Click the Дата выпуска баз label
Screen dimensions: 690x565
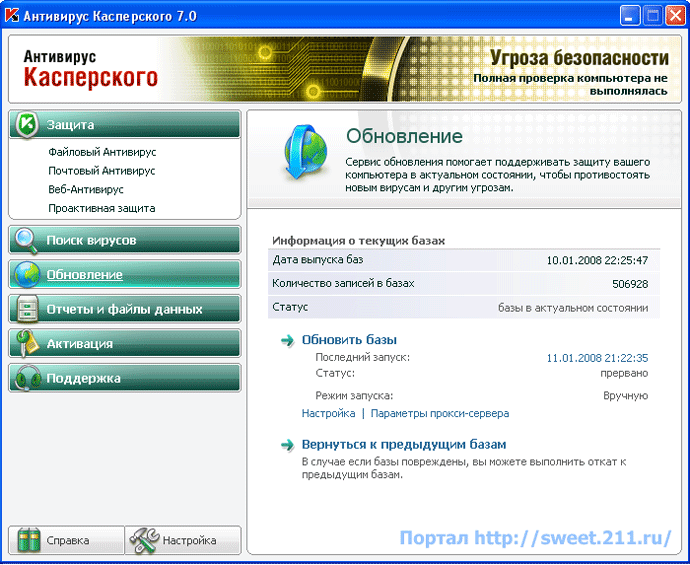click(318, 260)
